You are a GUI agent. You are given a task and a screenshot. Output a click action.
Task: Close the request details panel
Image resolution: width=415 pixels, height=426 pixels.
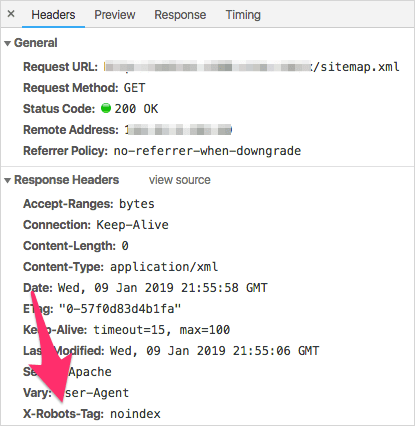click(11, 14)
